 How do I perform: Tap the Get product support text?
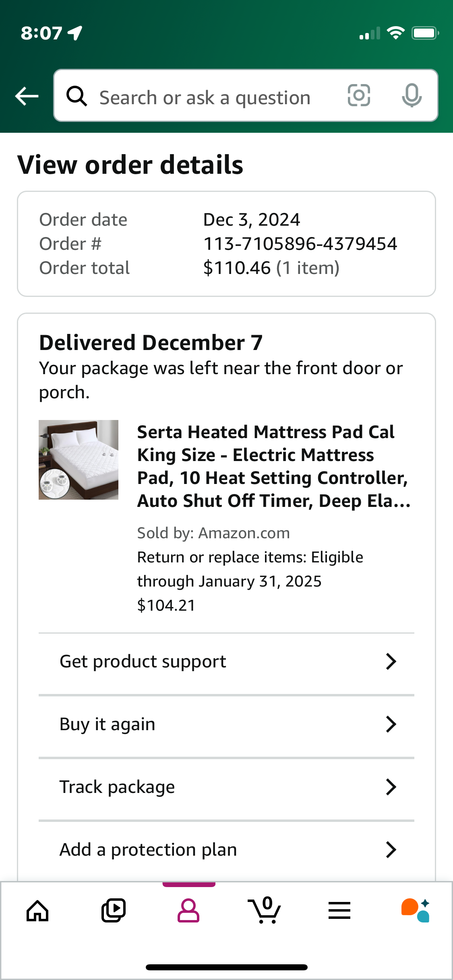(143, 661)
